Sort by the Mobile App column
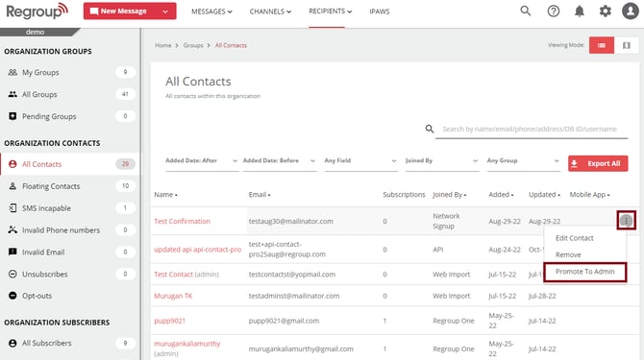 coord(589,194)
